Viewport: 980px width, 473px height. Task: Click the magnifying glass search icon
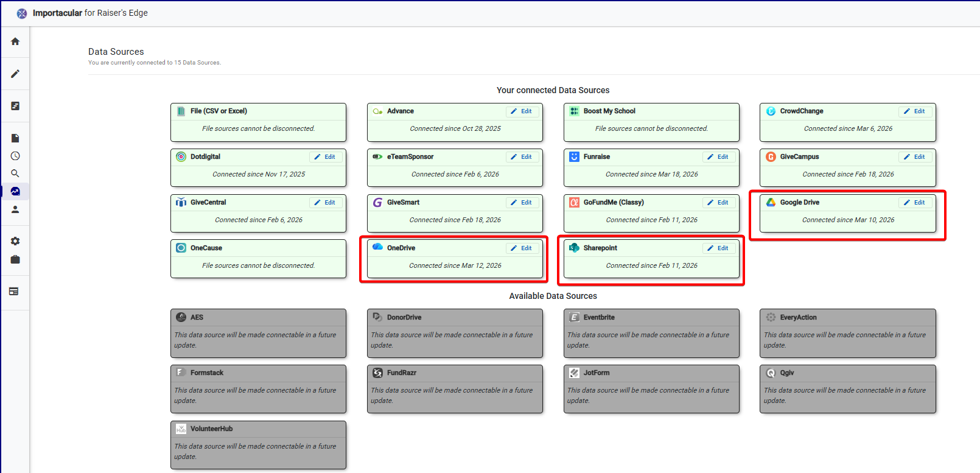(15, 173)
